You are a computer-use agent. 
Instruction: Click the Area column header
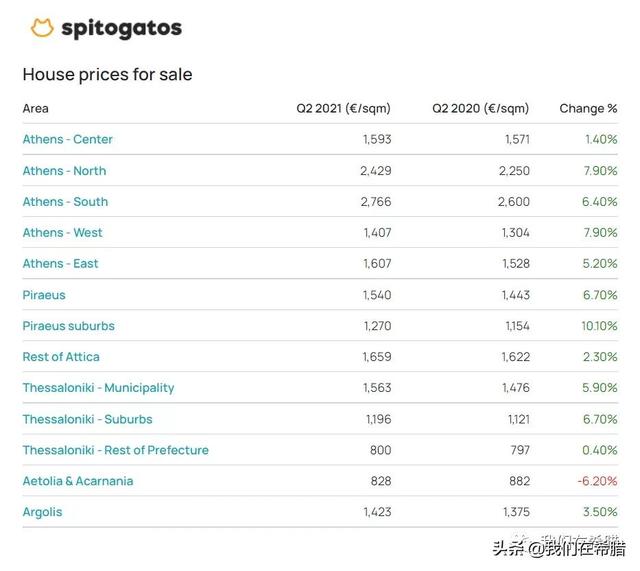coord(36,109)
